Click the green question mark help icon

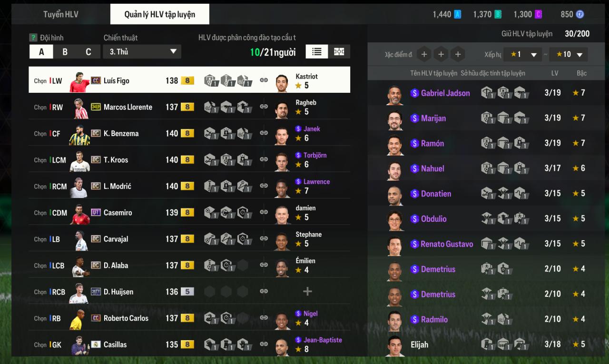pos(33,38)
